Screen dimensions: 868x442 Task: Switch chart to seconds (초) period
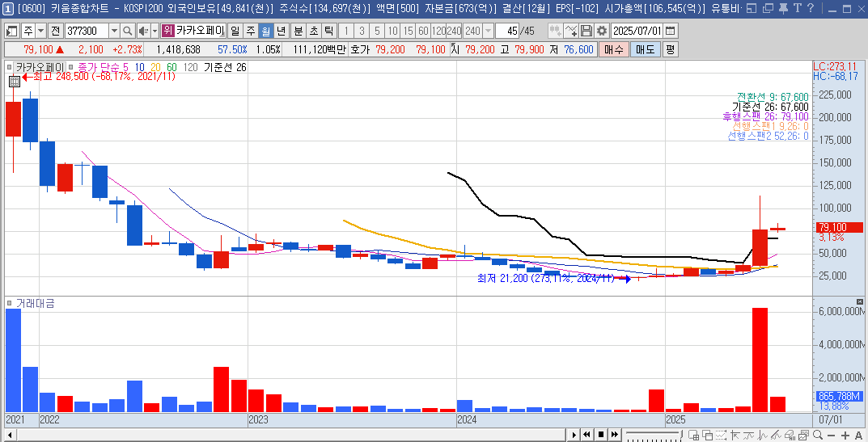[314, 31]
